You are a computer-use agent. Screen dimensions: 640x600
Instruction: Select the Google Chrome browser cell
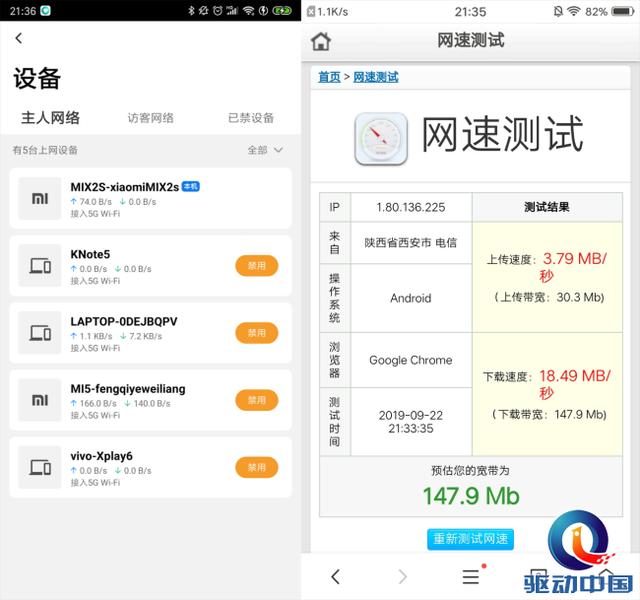coord(411,360)
